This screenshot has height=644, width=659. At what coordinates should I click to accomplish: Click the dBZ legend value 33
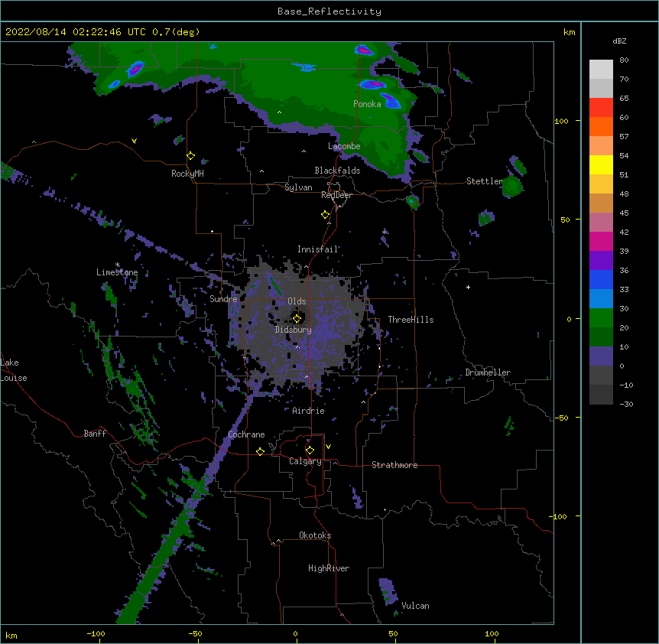(624, 289)
